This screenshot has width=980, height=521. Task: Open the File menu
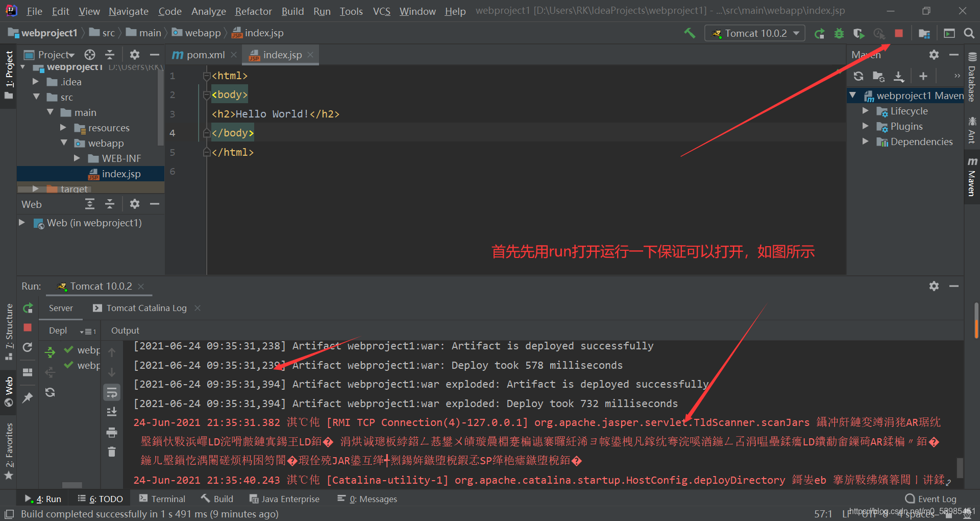click(x=34, y=11)
